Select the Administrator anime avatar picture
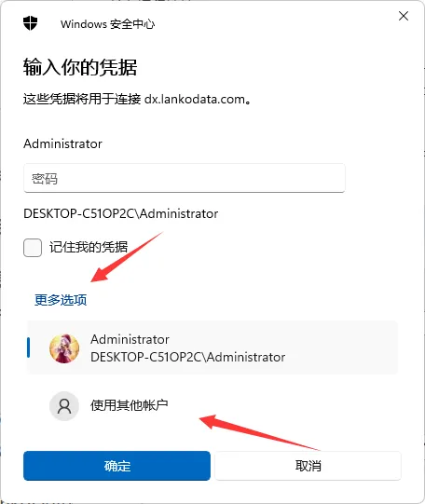425x504 pixels. pos(64,348)
